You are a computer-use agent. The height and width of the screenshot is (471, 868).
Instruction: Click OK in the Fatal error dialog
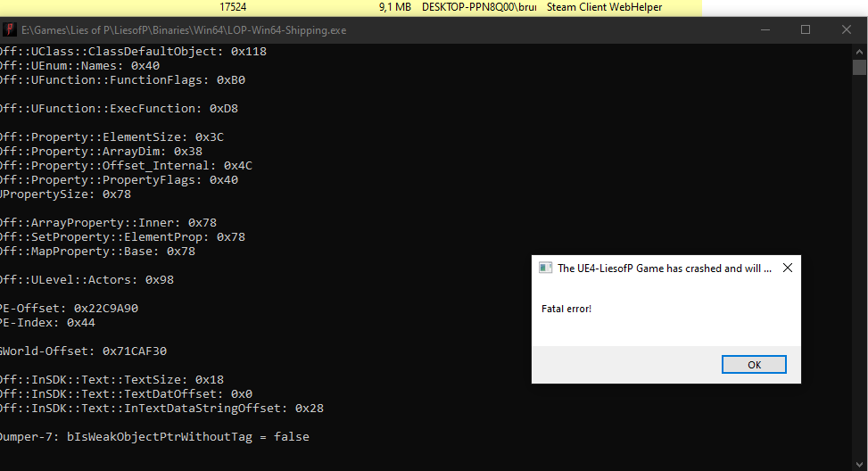[x=754, y=365]
